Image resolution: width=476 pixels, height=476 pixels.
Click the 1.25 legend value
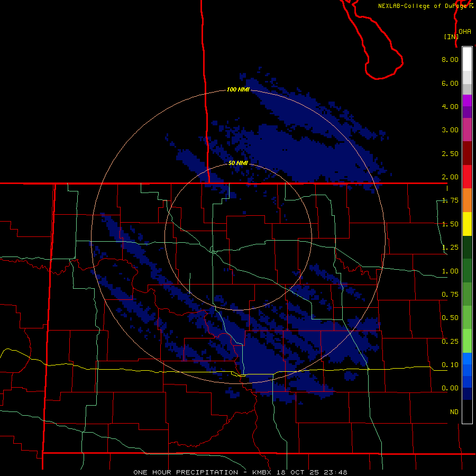click(450, 248)
